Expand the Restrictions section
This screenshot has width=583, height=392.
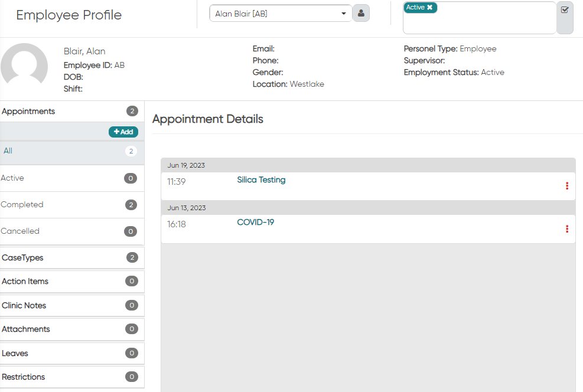click(x=71, y=377)
